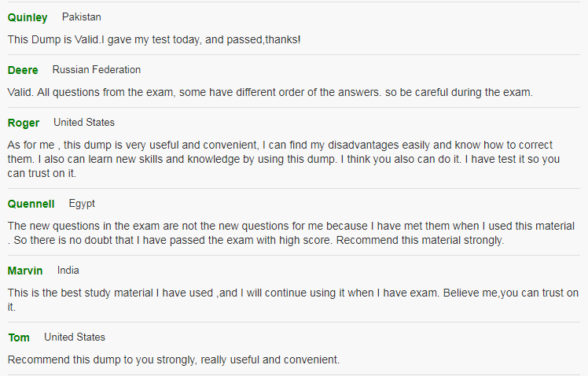This screenshot has height=376, width=588.
Task: Click the divider line below Quinley's review
Action: coord(294,55)
